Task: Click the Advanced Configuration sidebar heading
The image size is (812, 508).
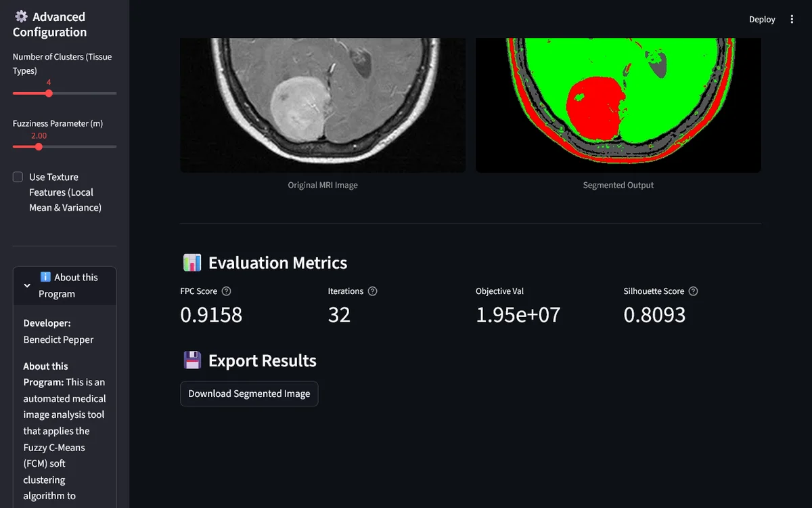Action: (49, 24)
